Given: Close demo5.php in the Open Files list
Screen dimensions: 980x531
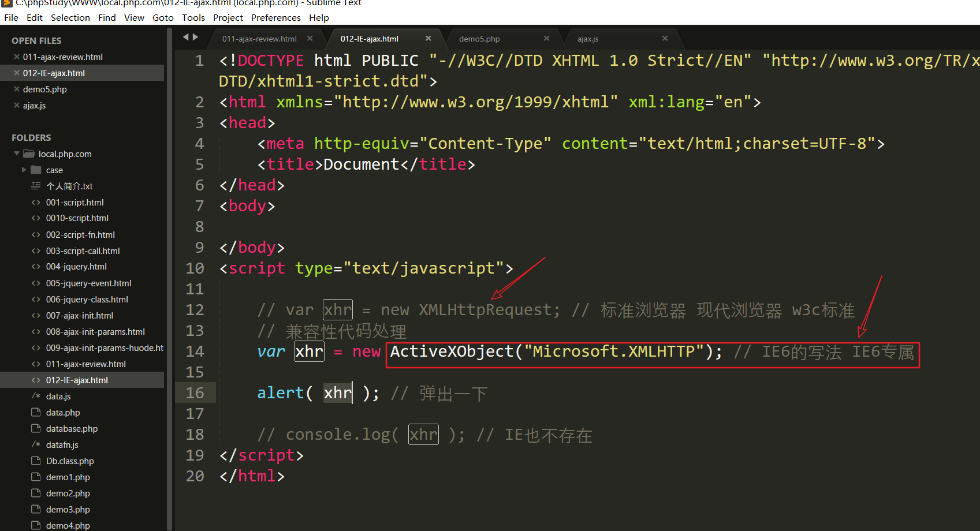Looking at the screenshot, I should [x=17, y=89].
